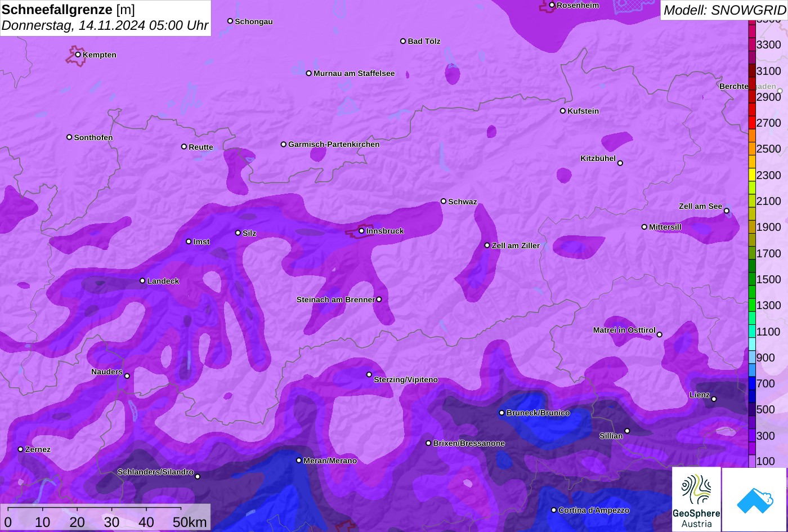788x532 pixels.
Task: Click the Rosenheim marker circle
Action: (552, 5)
